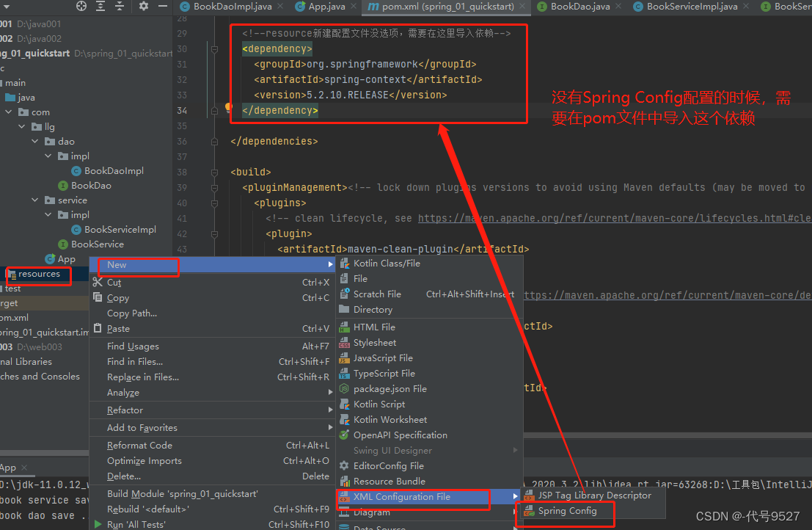This screenshot has height=530, width=812.
Task: Click the copy icon beside Copy
Action: 98,297
